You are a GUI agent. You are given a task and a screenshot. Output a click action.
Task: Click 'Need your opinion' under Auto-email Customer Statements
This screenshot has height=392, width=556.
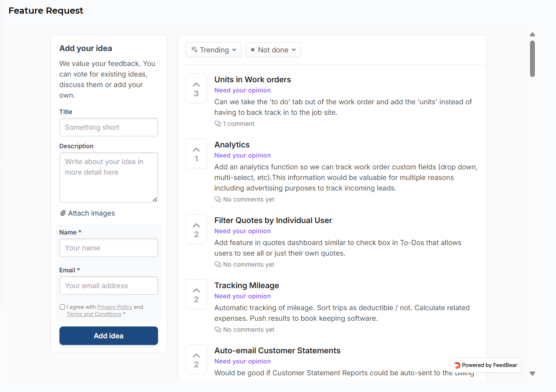(243, 361)
